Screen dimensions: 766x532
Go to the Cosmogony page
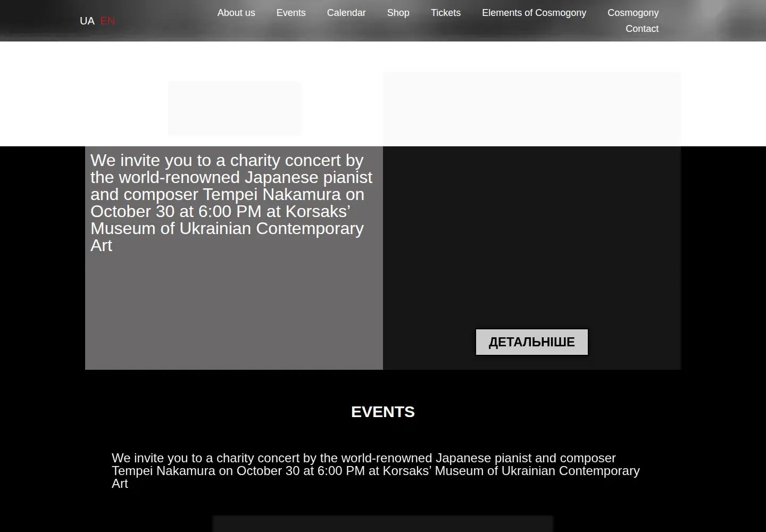(633, 13)
